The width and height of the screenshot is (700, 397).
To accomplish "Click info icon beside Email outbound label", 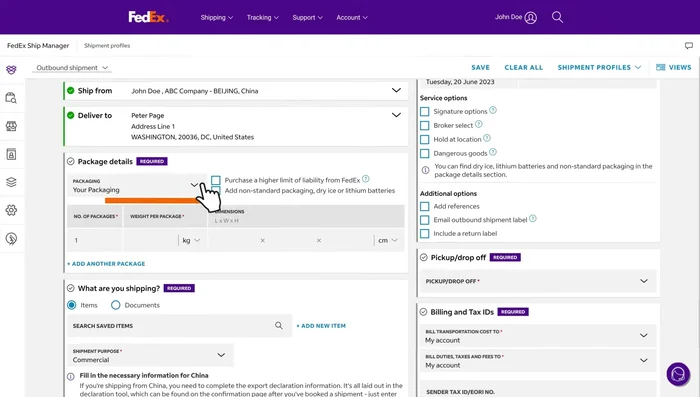I will click(x=533, y=218).
